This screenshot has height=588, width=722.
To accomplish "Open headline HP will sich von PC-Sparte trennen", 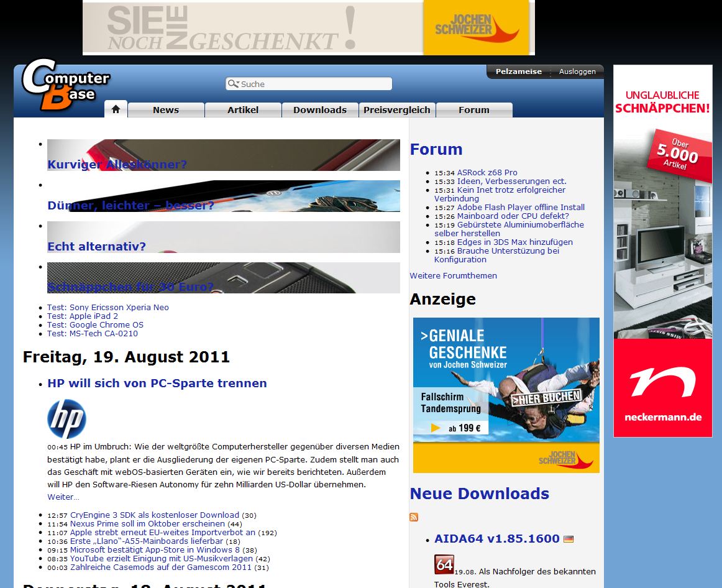I will [157, 383].
